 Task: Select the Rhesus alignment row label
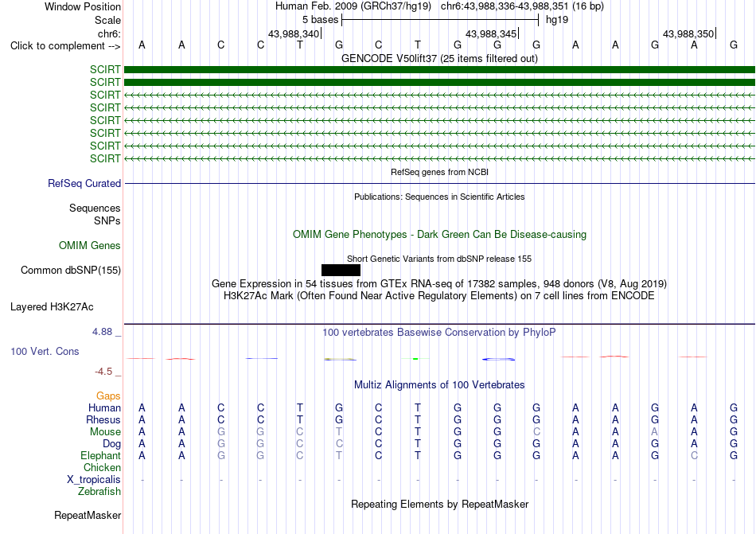pos(103,419)
